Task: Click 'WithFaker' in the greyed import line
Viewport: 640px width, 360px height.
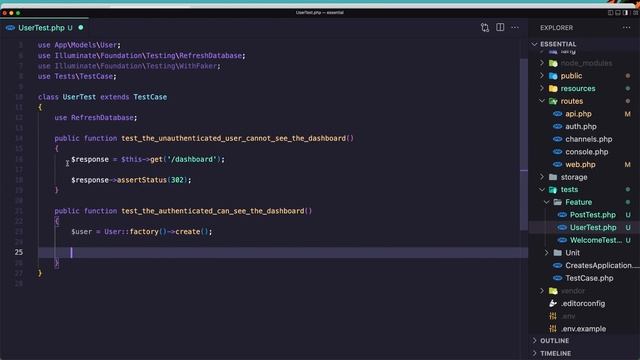Action: click(198, 66)
